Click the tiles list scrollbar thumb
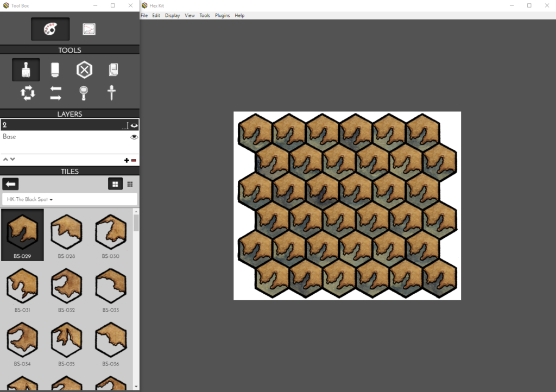556x392 pixels. [136, 223]
